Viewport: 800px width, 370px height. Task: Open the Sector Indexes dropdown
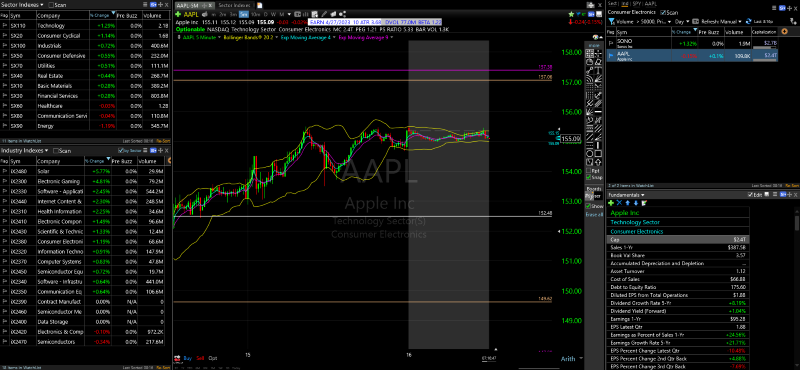click(x=42, y=5)
